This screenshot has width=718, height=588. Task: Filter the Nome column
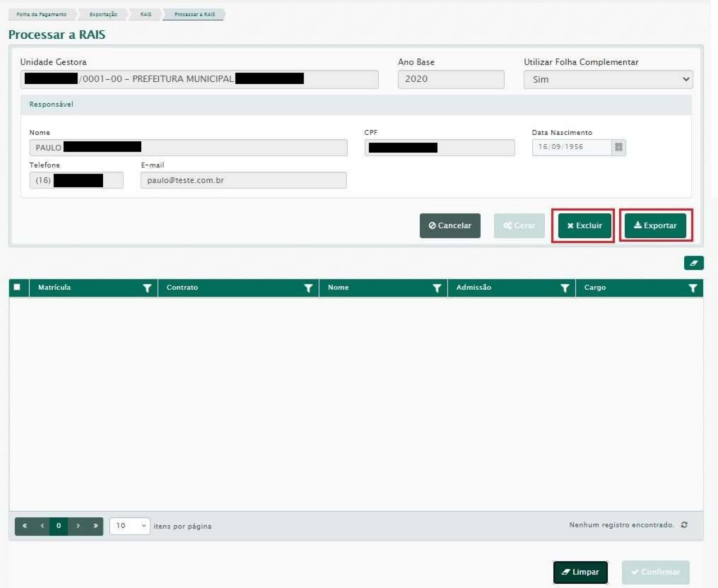(x=436, y=288)
